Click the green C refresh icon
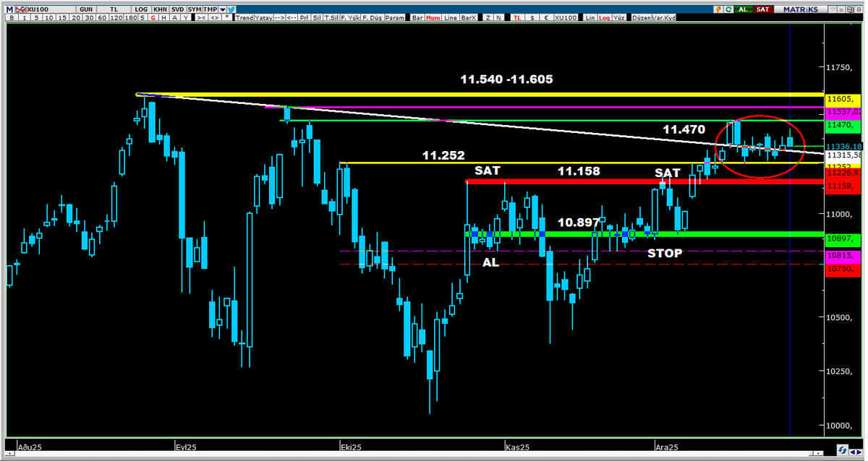 [728, 9]
